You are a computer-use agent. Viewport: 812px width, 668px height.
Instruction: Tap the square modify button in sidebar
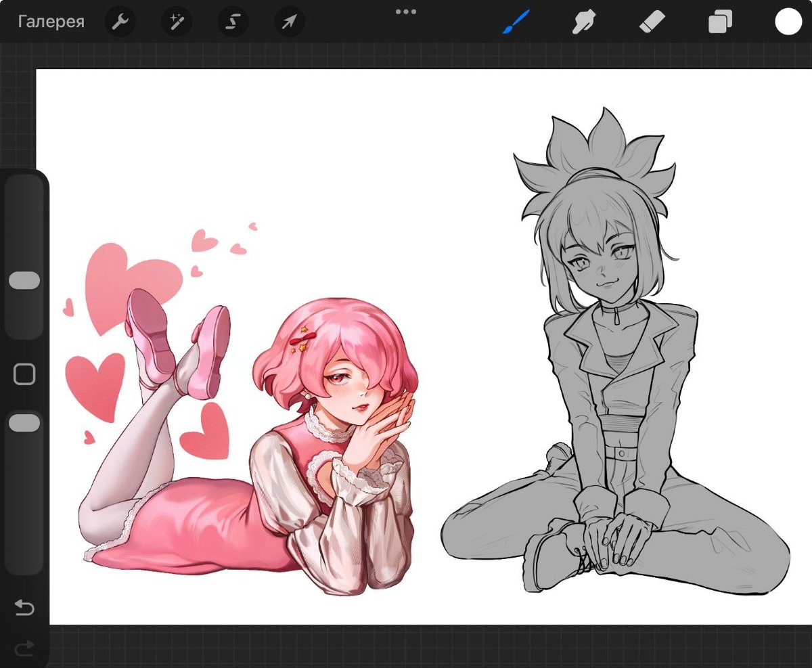(x=24, y=374)
